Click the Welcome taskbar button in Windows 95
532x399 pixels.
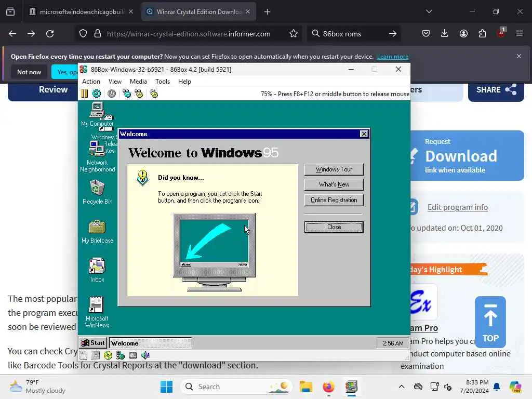tap(150, 343)
